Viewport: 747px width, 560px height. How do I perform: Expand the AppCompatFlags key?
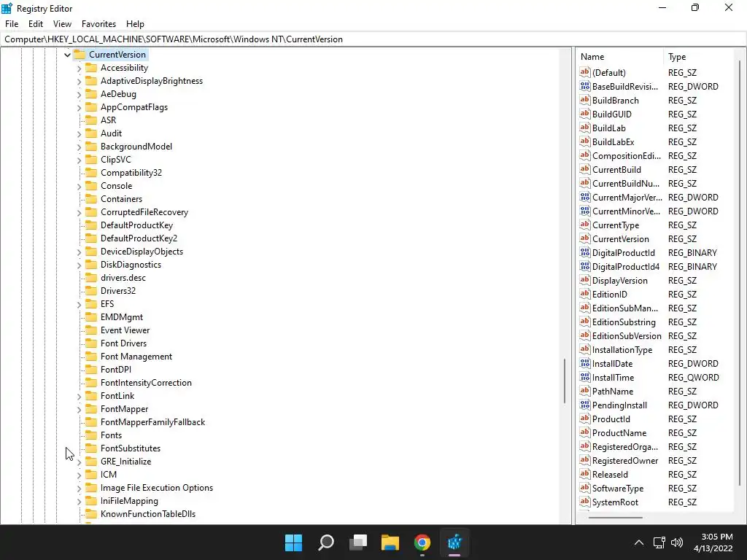79,108
